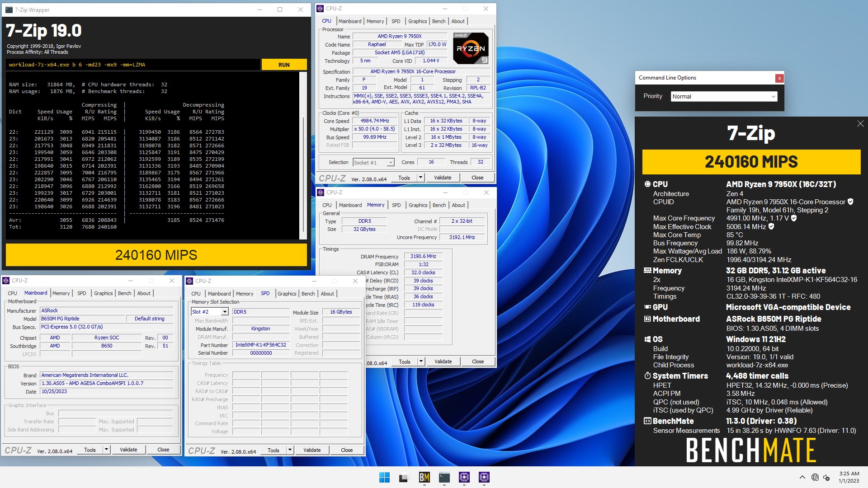
Task: Click the verified shield next to CPUID
Action: 850,202
